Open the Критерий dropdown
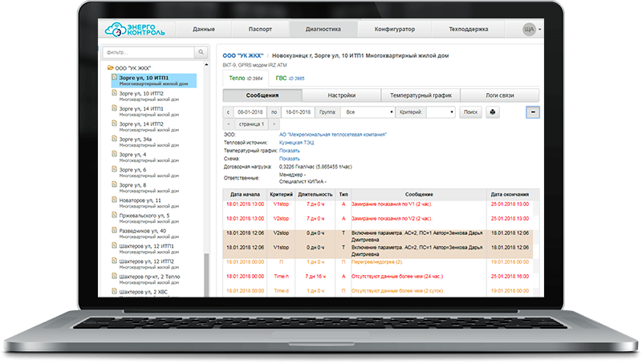 (441, 112)
